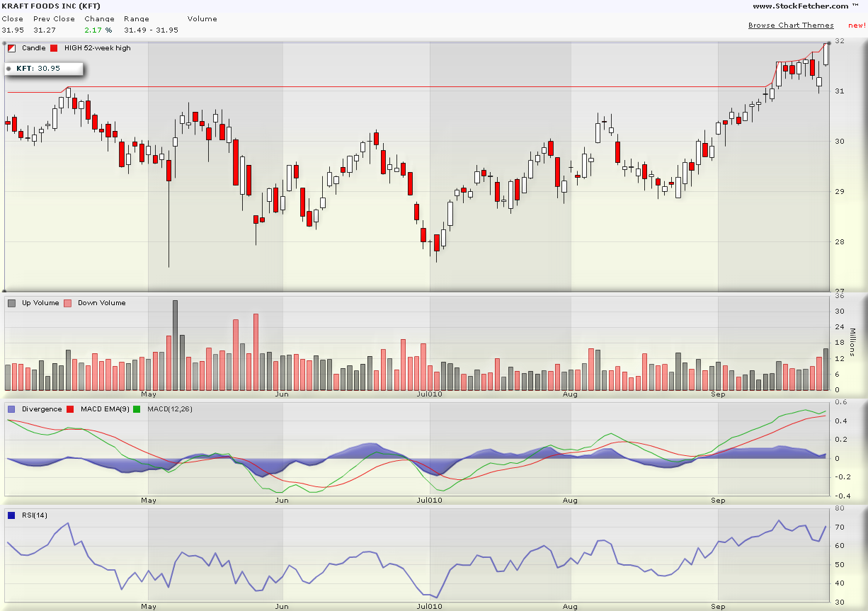Click the vertical "Millions" axis label
Viewport: 868px width, 611px height.
(852, 343)
